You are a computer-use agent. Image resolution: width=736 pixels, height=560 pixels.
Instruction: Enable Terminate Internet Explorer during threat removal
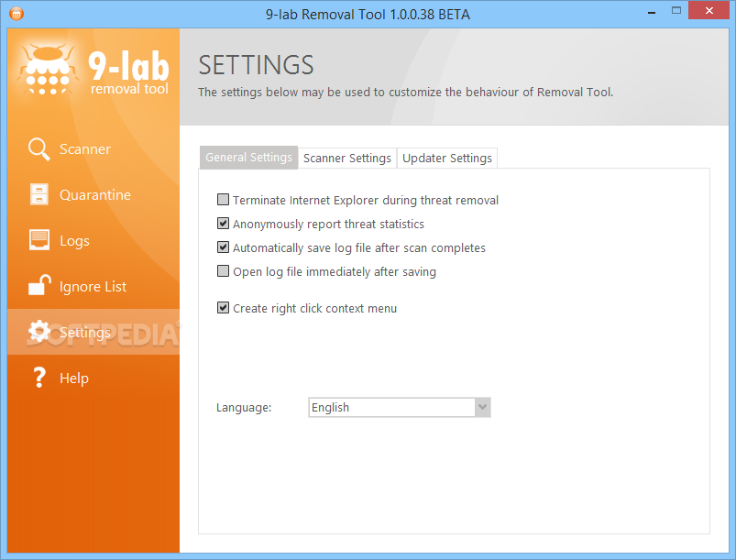(x=223, y=200)
